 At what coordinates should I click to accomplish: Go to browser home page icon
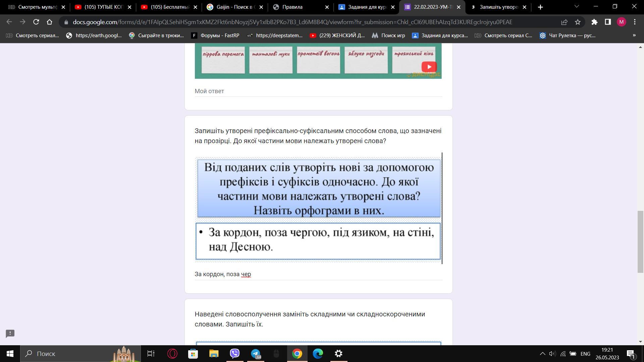point(49,22)
